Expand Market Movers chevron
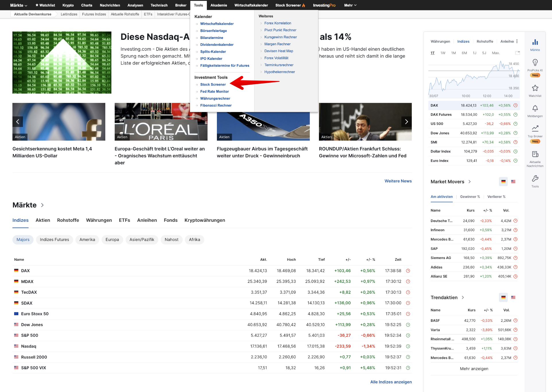Image resolution: width=552 pixels, height=392 pixels. click(470, 182)
